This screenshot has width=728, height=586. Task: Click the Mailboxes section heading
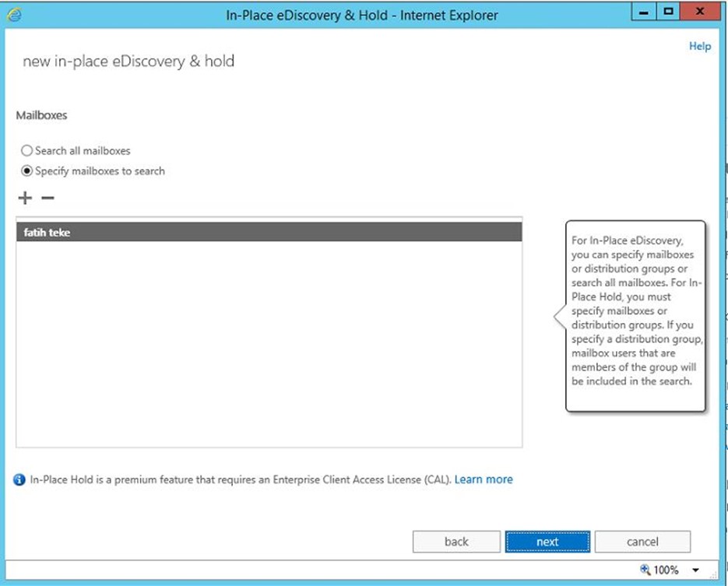click(x=42, y=115)
